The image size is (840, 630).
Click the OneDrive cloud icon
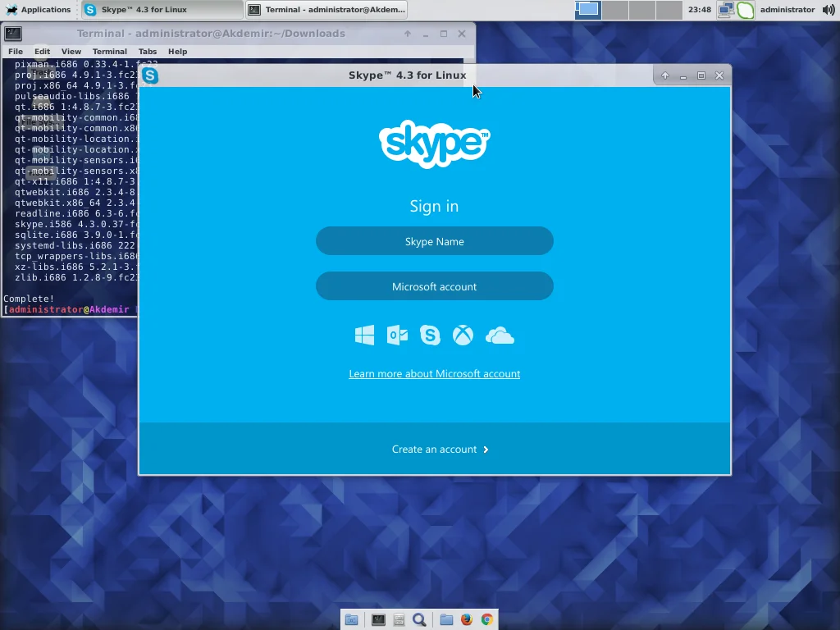[500, 336]
